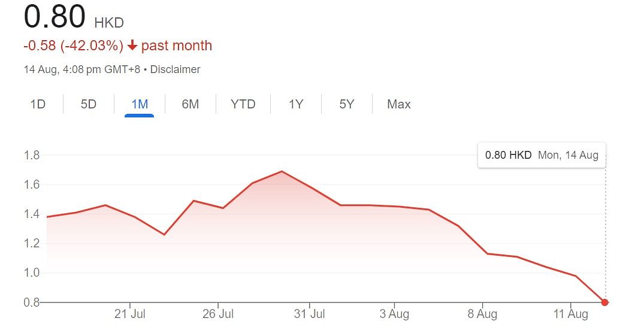Switch to the 1D time range tab

pyautogui.click(x=38, y=104)
